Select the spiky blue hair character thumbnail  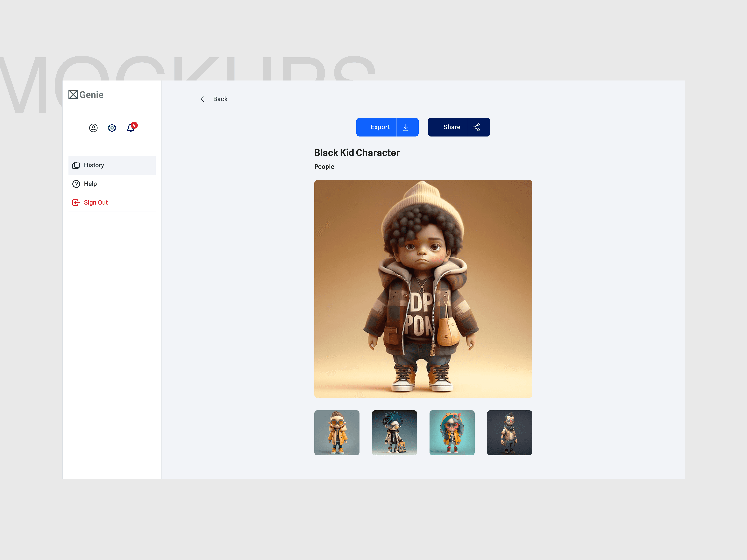394,433
